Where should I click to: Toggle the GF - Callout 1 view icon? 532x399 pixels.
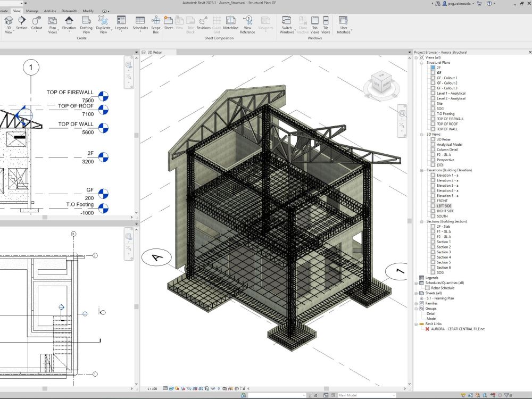click(433, 78)
